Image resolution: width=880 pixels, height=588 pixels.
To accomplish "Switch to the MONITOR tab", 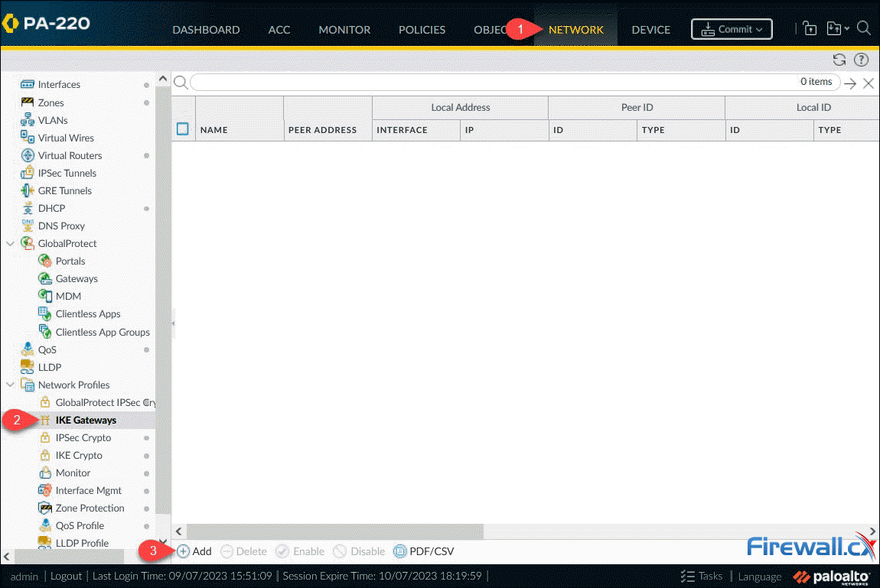I will point(344,30).
